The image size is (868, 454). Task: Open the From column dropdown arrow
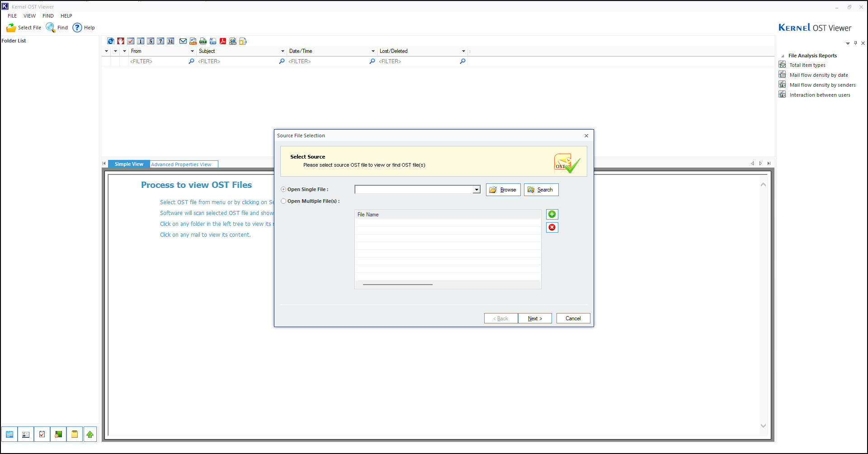[192, 51]
